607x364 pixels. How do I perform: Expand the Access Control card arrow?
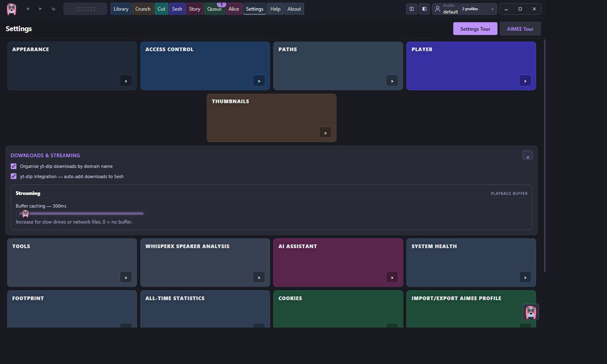click(259, 81)
